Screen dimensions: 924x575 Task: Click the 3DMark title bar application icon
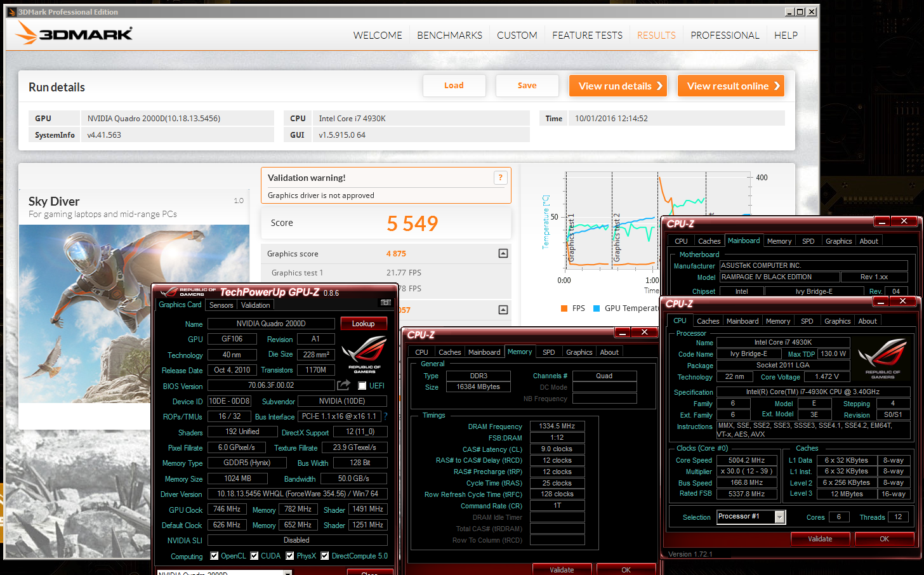11,11
